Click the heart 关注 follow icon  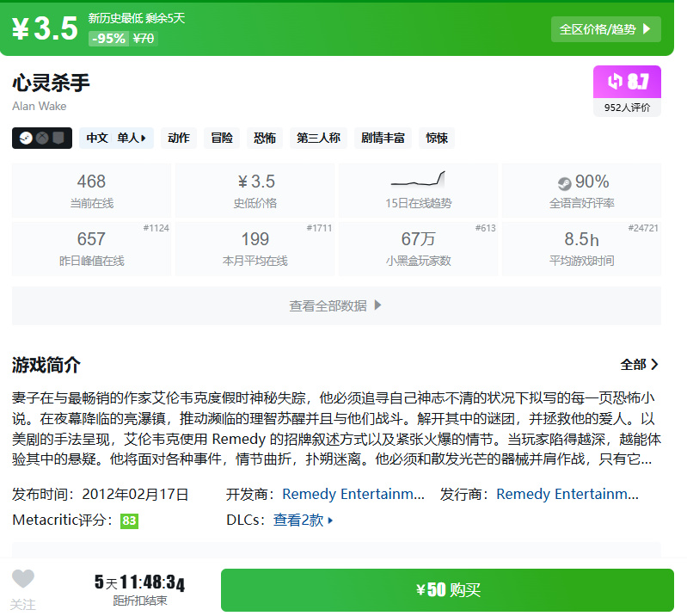[22, 579]
